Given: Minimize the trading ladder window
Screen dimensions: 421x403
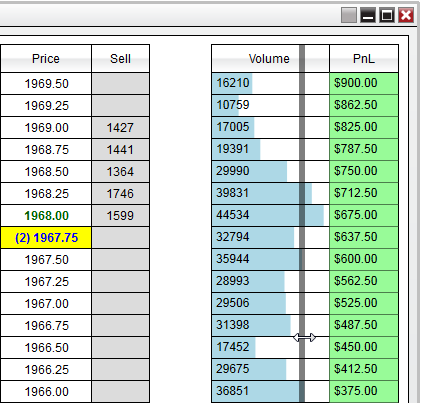Looking at the screenshot, I should click(368, 15).
